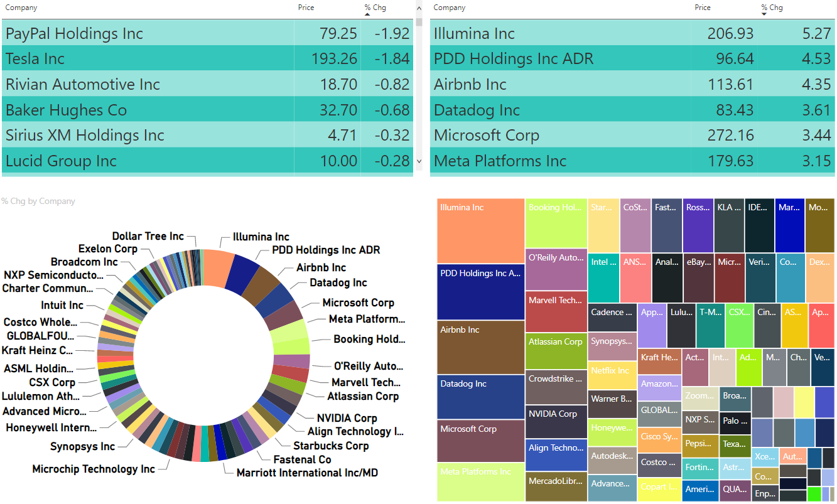The image size is (837, 504).
Task: Select MercadoLibr... treemap tile
Action: click(556, 486)
